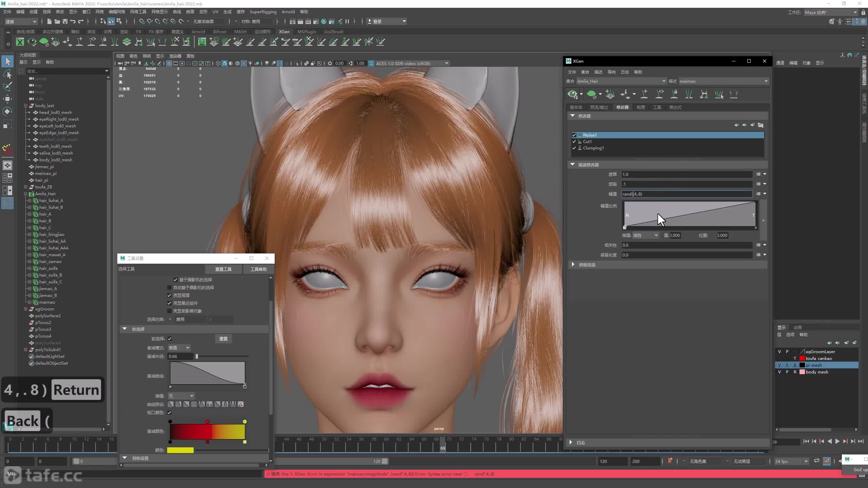
Task: Expand the 日志 section in XGen
Action: click(571, 442)
